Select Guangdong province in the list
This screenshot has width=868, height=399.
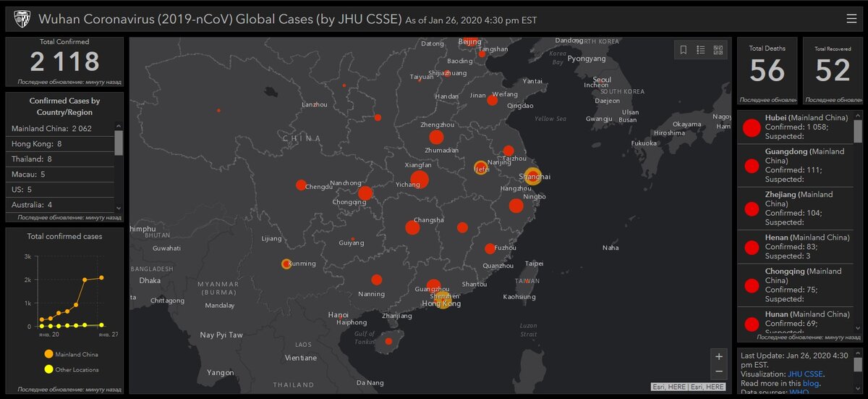pyautogui.click(x=796, y=165)
